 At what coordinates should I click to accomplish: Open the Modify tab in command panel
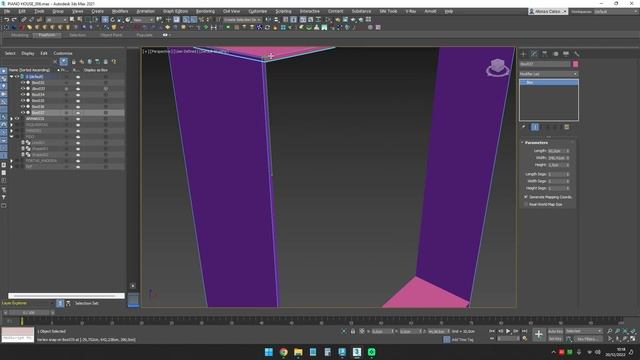pos(534,54)
